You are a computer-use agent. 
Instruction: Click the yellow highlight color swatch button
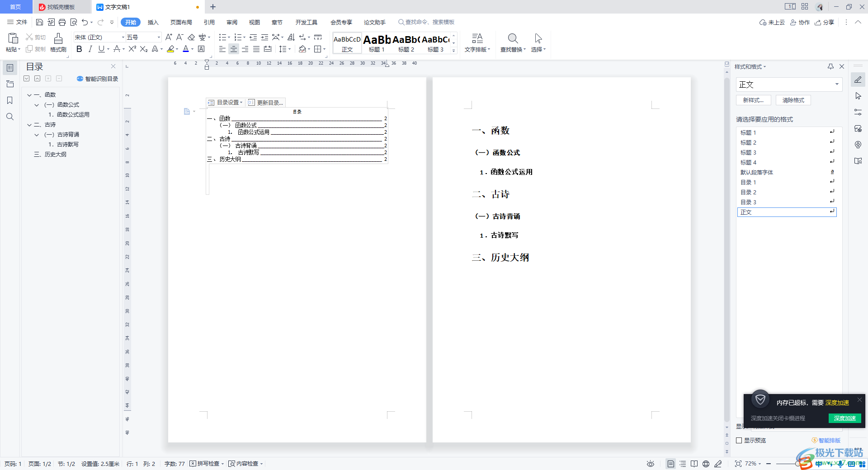170,49
